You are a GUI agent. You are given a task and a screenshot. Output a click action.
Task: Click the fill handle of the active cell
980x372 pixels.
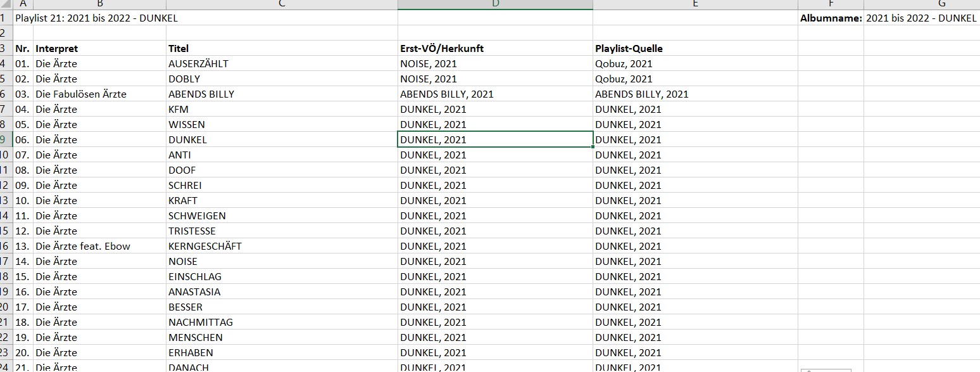tap(593, 147)
